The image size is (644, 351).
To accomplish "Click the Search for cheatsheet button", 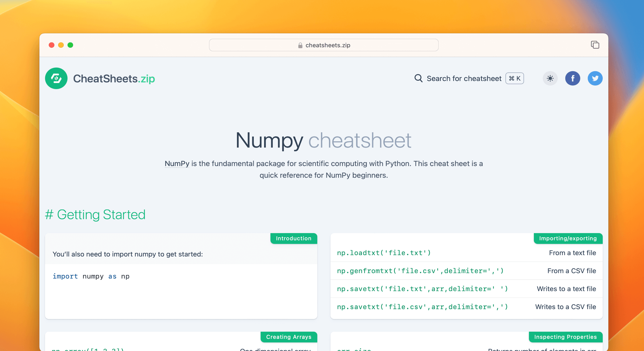I will point(464,78).
